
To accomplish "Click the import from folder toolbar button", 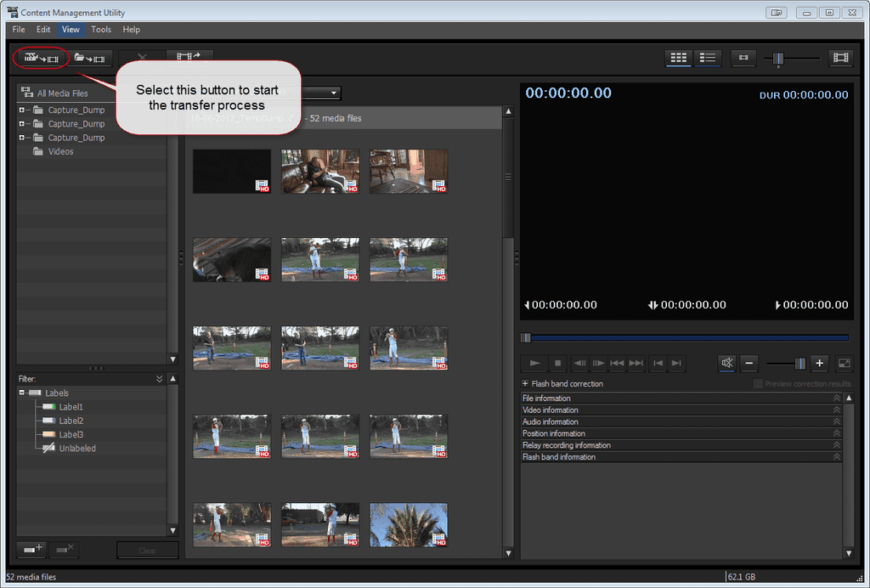I will 89,59.
